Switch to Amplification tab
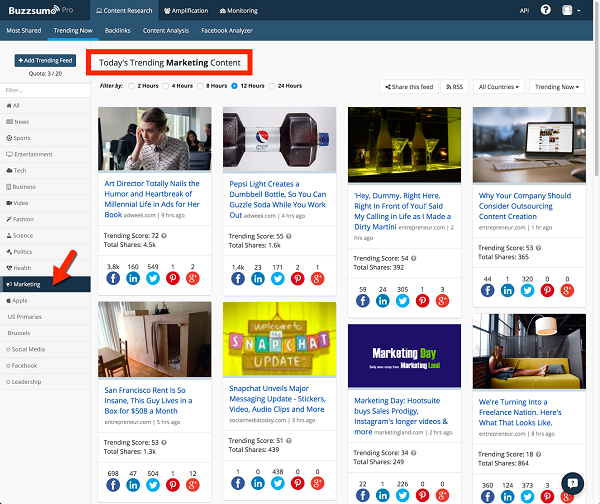600x504 pixels. [x=186, y=10]
